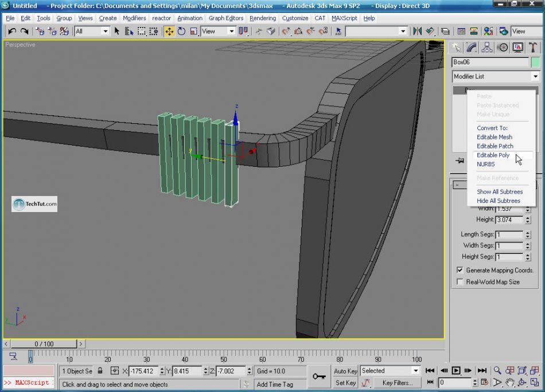Open Select by Name tool
This screenshot has height=392, width=545.
(129, 32)
